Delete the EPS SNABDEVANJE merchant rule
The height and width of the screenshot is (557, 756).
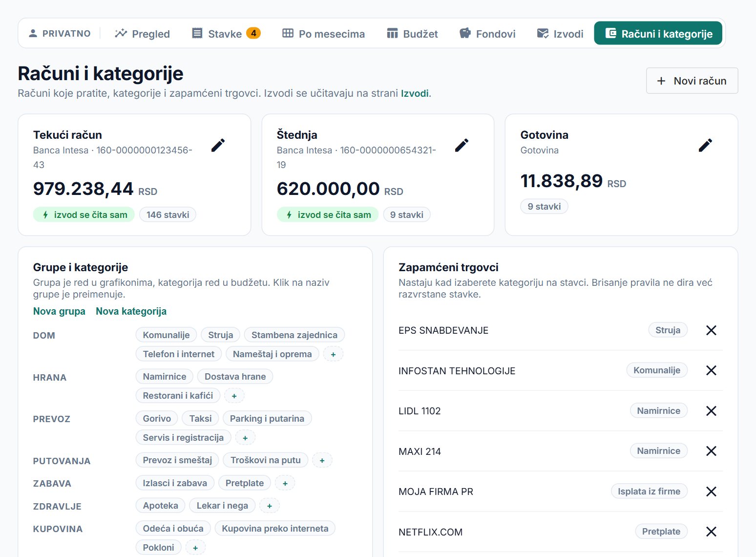click(711, 330)
